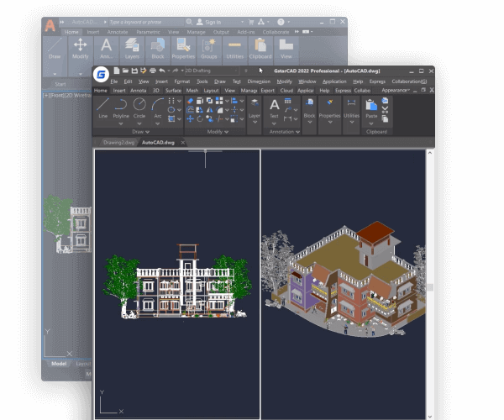Open the Dimension menu
The width and height of the screenshot is (504, 420).
pos(259,81)
